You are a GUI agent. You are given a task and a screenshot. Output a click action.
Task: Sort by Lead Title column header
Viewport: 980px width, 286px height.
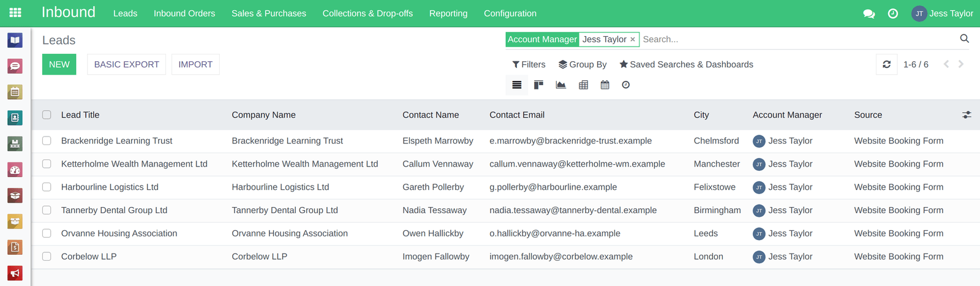[x=80, y=115]
